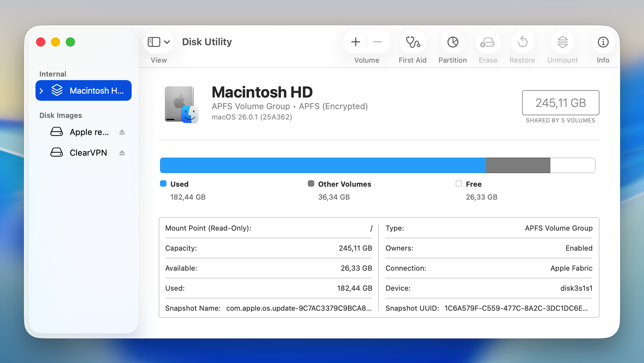This screenshot has width=644, height=363.
Task: Open the View sidebar options button
Action: coord(158,42)
